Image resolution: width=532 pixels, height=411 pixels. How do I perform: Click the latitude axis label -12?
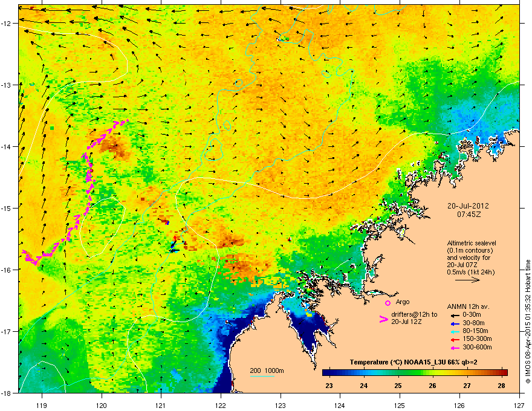(x=6, y=24)
